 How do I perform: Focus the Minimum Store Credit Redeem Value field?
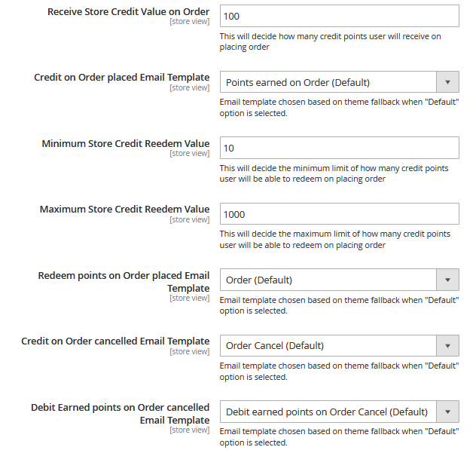point(339,148)
